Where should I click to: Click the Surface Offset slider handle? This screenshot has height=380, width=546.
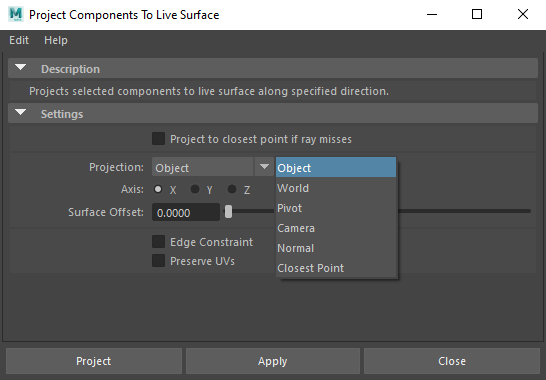click(x=228, y=211)
